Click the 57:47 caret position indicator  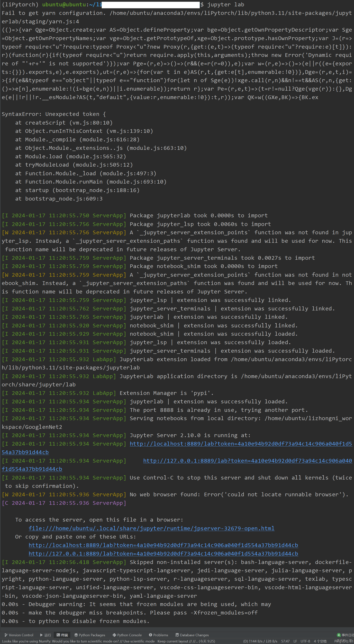click(285, 641)
